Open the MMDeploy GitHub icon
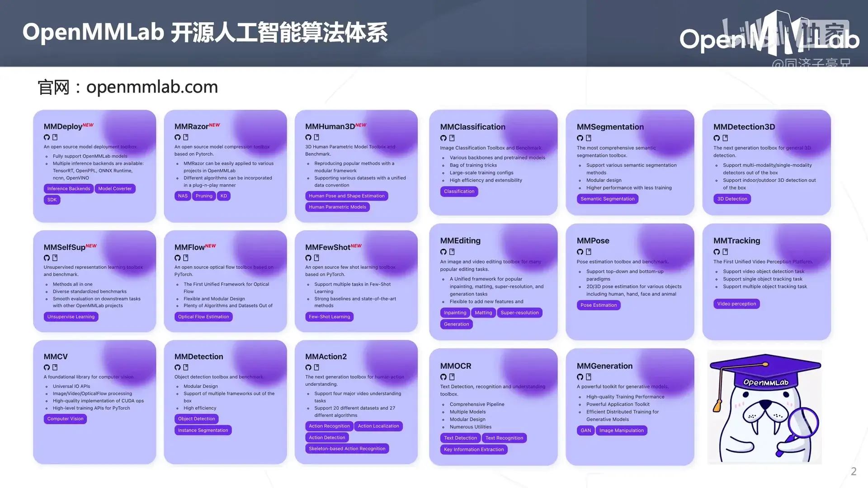This screenshot has width=868, height=488. point(47,137)
